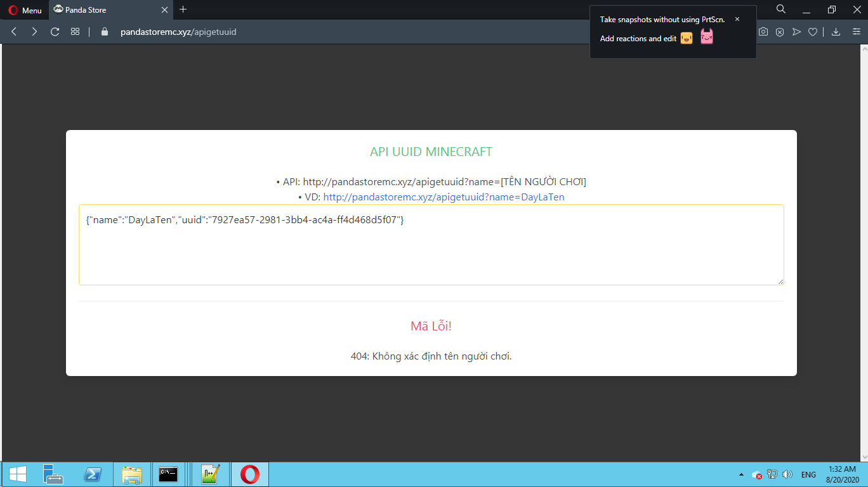Restore down the Opera window
Screen dimensions: 868x487
832,10
